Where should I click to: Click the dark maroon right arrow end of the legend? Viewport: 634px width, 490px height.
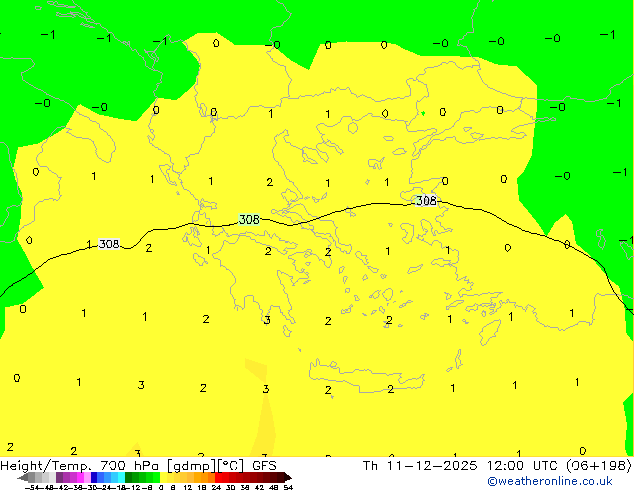288,477
